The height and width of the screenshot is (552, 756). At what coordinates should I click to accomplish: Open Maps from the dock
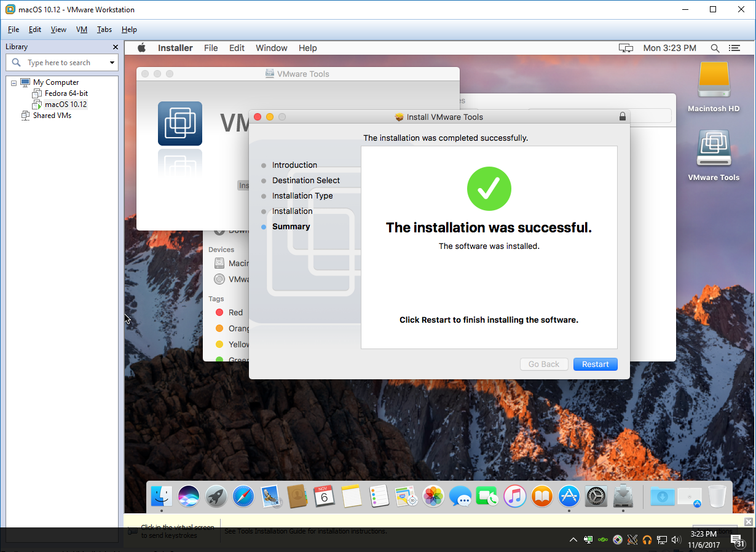[406, 495]
